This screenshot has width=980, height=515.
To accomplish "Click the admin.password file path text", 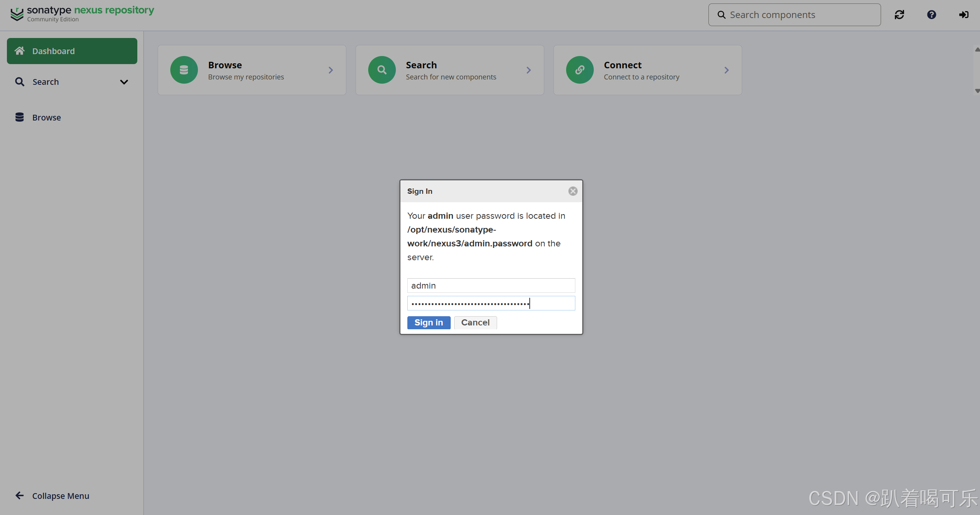I will [x=470, y=236].
